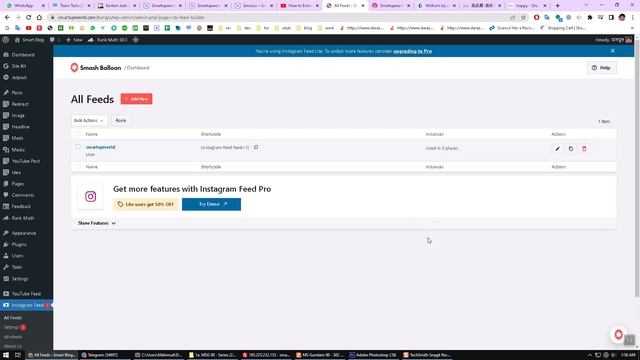
Task: Open Task View on taskbar
Action: coord(18,355)
